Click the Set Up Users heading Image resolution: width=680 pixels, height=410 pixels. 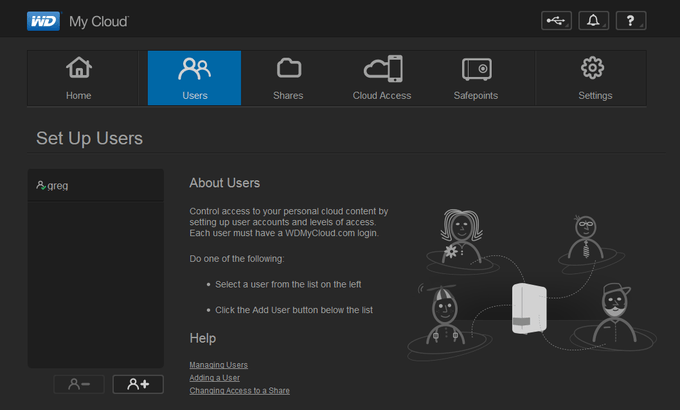pos(89,138)
